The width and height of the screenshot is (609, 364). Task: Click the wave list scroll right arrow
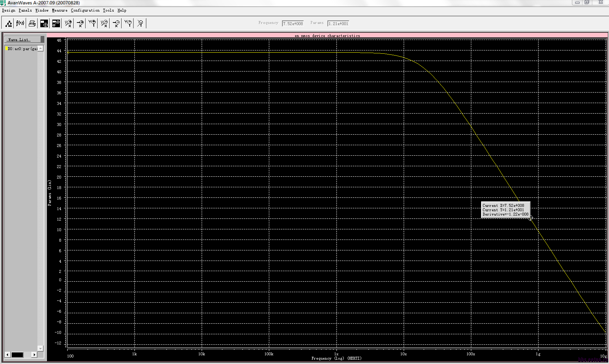tap(35, 355)
